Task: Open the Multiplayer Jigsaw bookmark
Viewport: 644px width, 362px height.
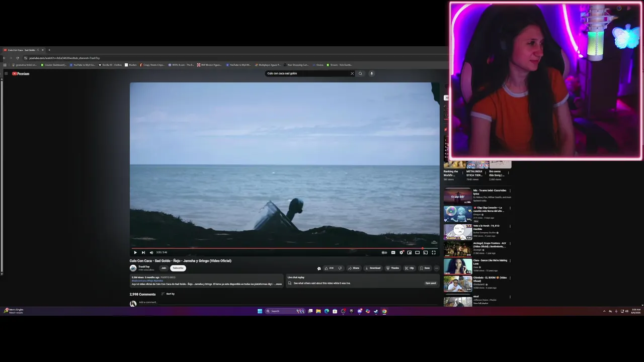Action: (268, 65)
